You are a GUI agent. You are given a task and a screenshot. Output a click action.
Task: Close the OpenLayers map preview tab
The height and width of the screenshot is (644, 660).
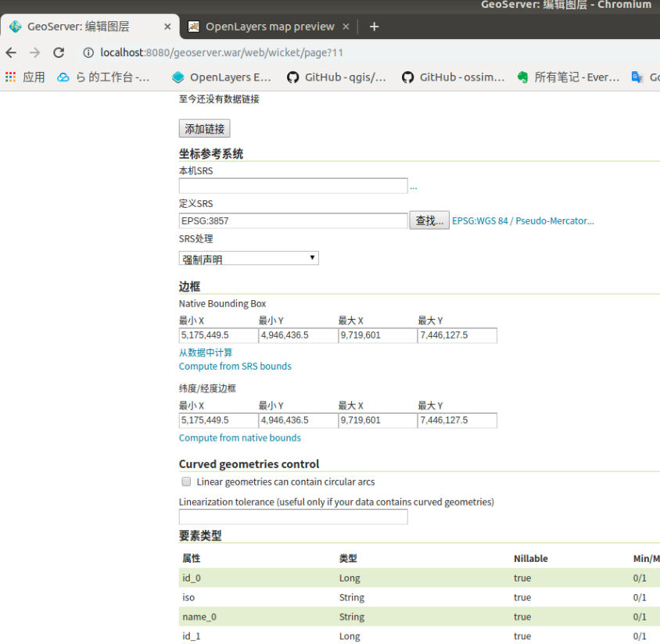pyautogui.click(x=347, y=27)
